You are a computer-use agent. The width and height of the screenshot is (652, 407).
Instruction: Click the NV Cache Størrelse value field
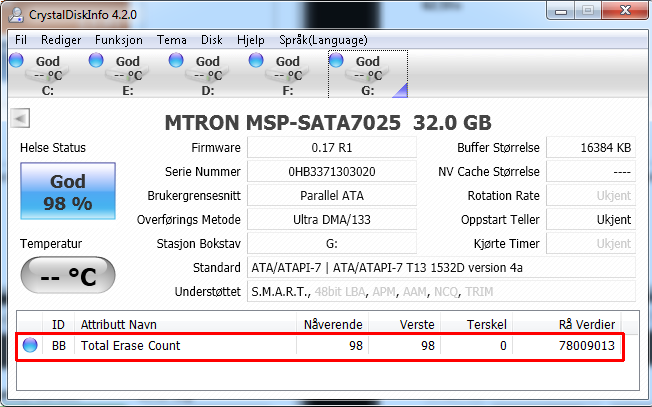click(591, 172)
